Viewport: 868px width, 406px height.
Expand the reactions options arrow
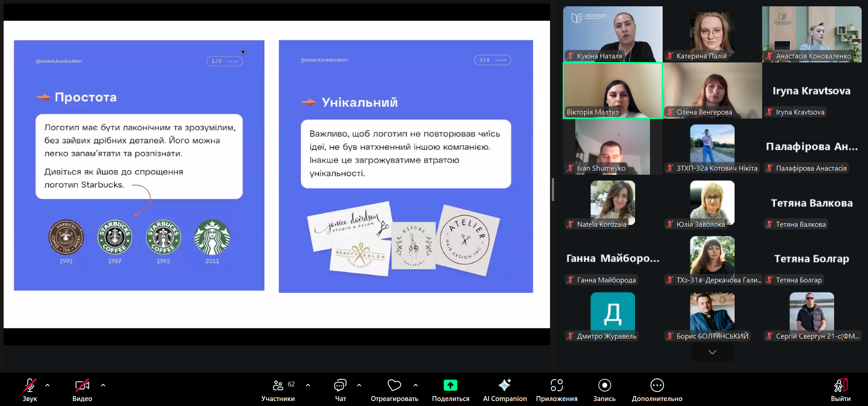pyautogui.click(x=416, y=385)
